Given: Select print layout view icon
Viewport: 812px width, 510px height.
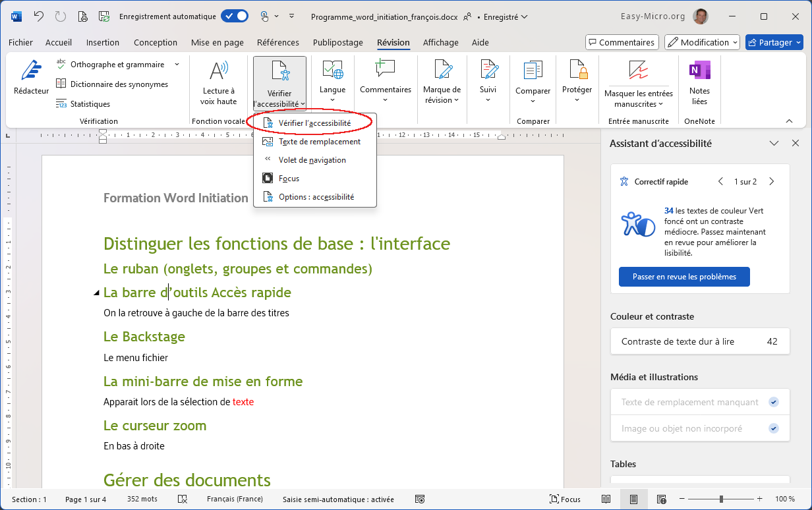Looking at the screenshot, I should [634, 499].
